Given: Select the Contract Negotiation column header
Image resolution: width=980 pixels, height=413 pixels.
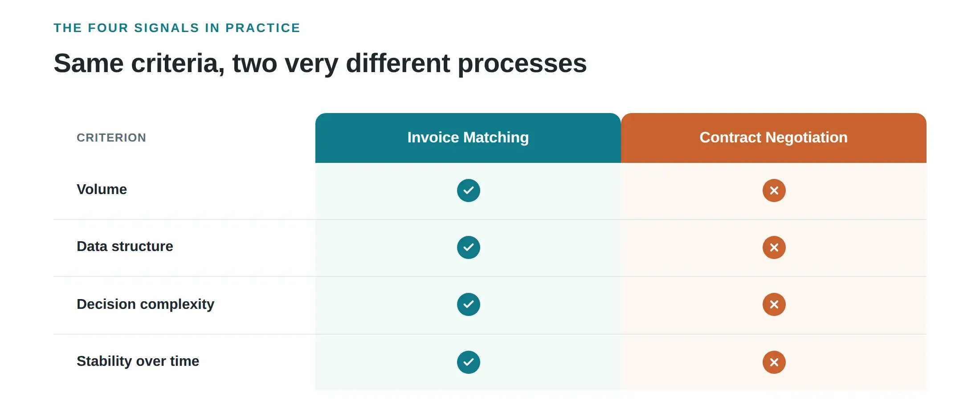Looking at the screenshot, I should coord(774,138).
